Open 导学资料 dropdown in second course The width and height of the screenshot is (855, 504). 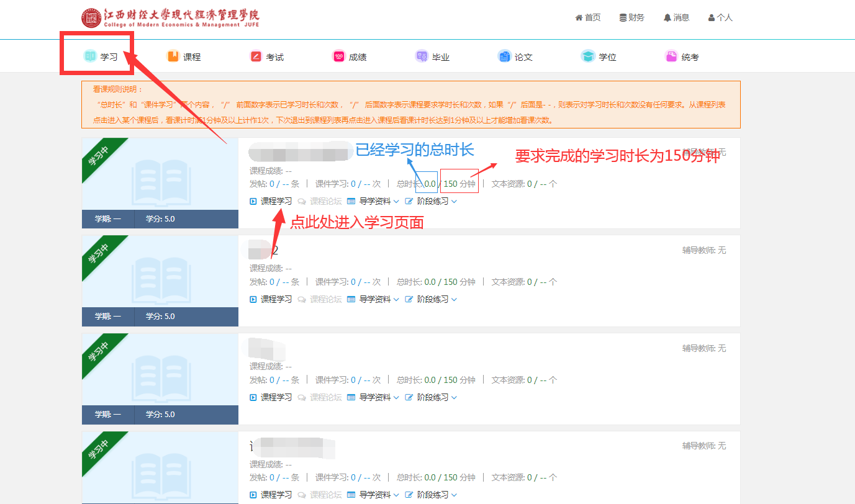pyautogui.click(x=374, y=299)
